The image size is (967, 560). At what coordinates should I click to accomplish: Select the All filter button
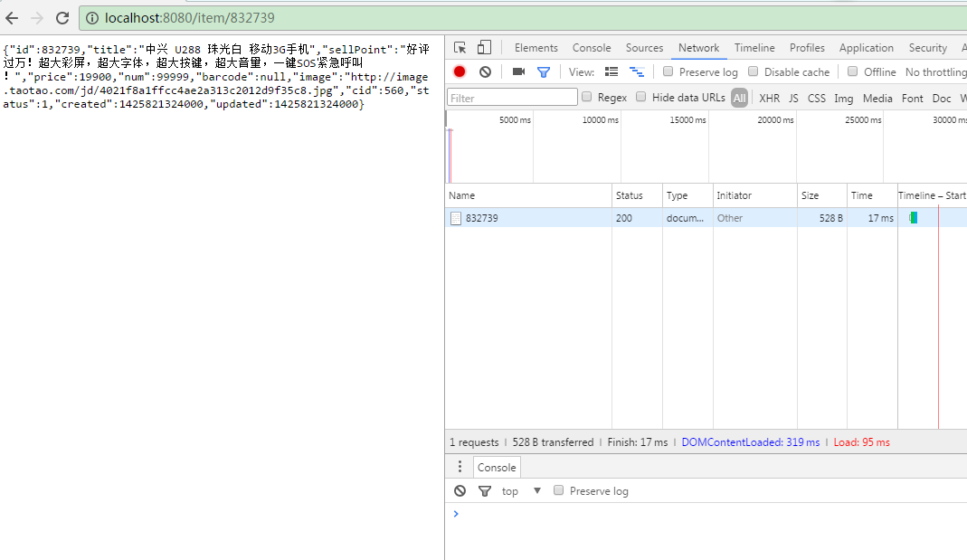[x=739, y=98]
